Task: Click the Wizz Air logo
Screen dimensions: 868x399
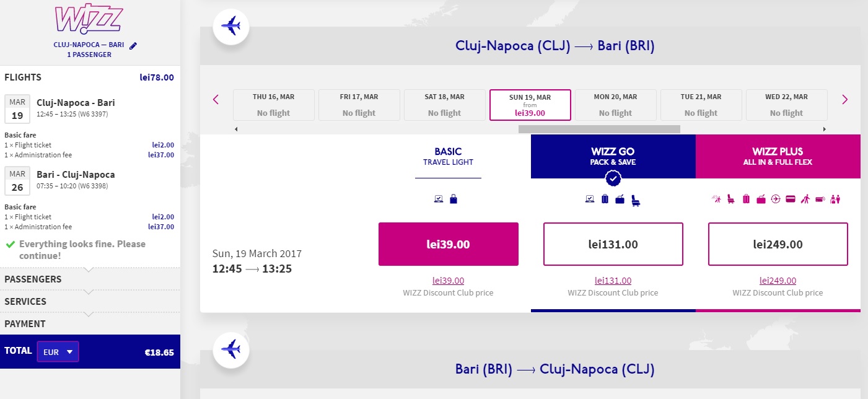Action: tap(89, 20)
